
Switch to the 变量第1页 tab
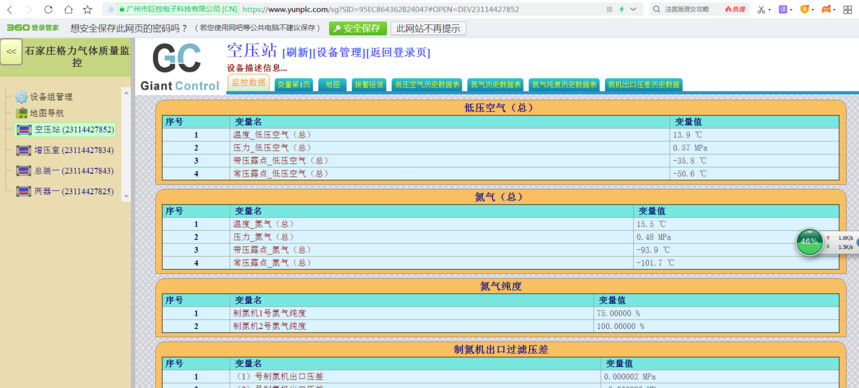[294, 85]
